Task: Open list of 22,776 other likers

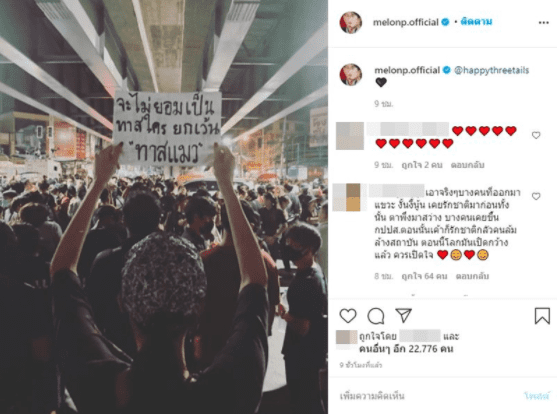Action: click(x=406, y=349)
